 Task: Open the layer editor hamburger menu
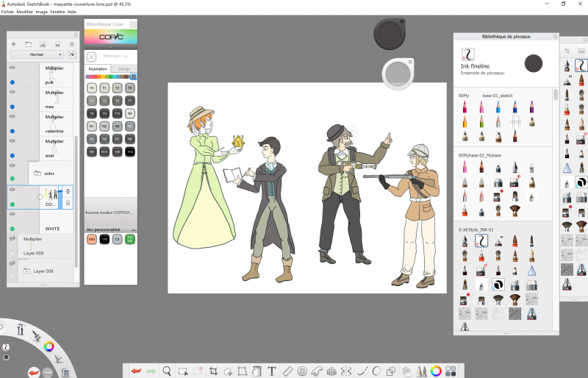tap(72, 44)
